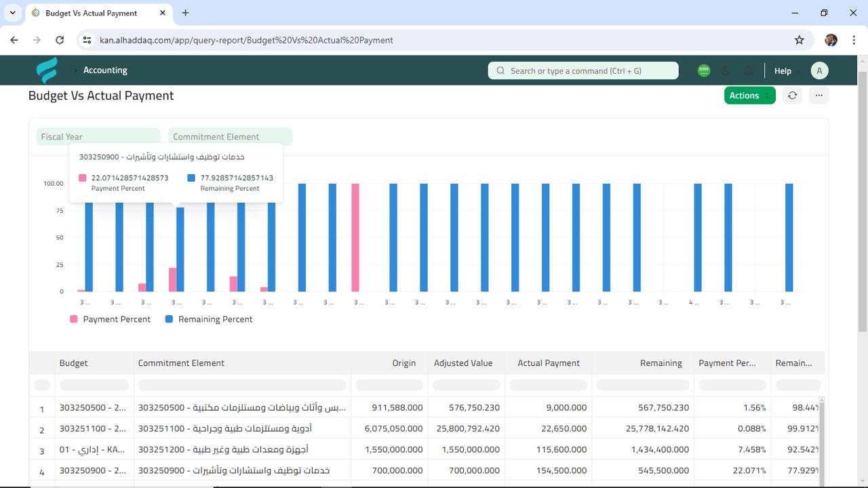Reload the page with browser refresh icon
The image size is (868, 488).
(x=60, y=40)
